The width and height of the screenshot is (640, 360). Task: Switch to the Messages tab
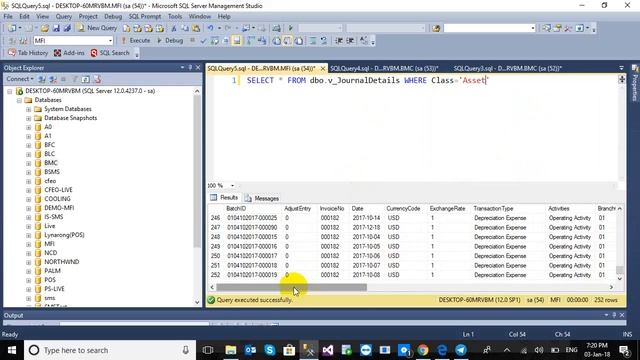(262, 198)
